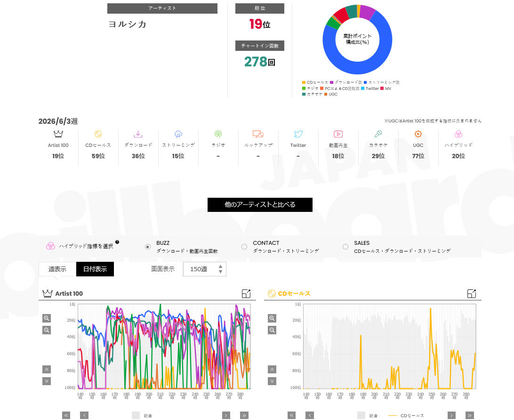This screenshot has width=514, height=420.
Task: Click the ストリーミング cloud icon
Action: pos(178,134)
